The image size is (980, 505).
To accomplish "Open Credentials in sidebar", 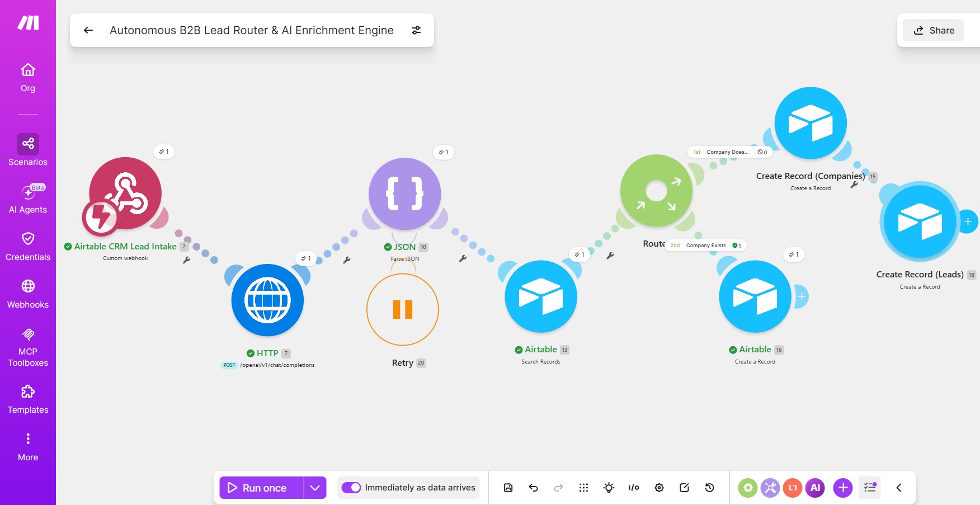I will [x=28, y=247].
